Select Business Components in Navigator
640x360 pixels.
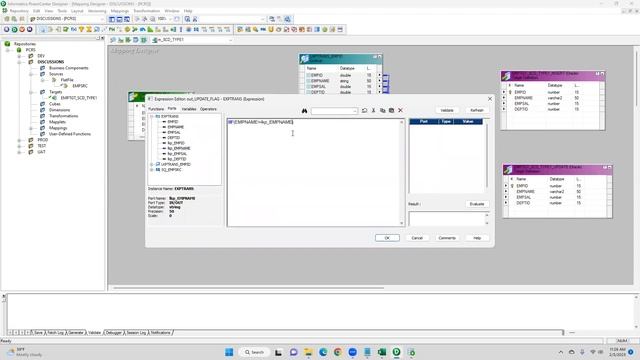[68, 68]
